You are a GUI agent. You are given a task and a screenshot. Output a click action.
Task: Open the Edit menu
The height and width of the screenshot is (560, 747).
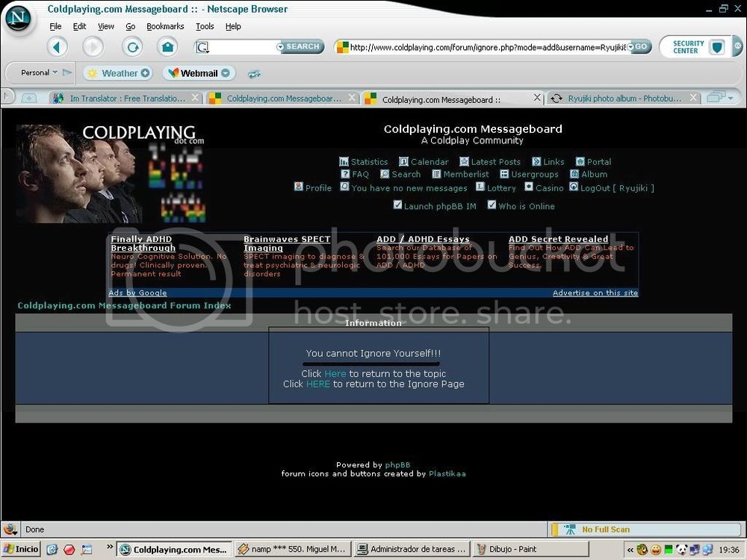[x=79, y=27]
